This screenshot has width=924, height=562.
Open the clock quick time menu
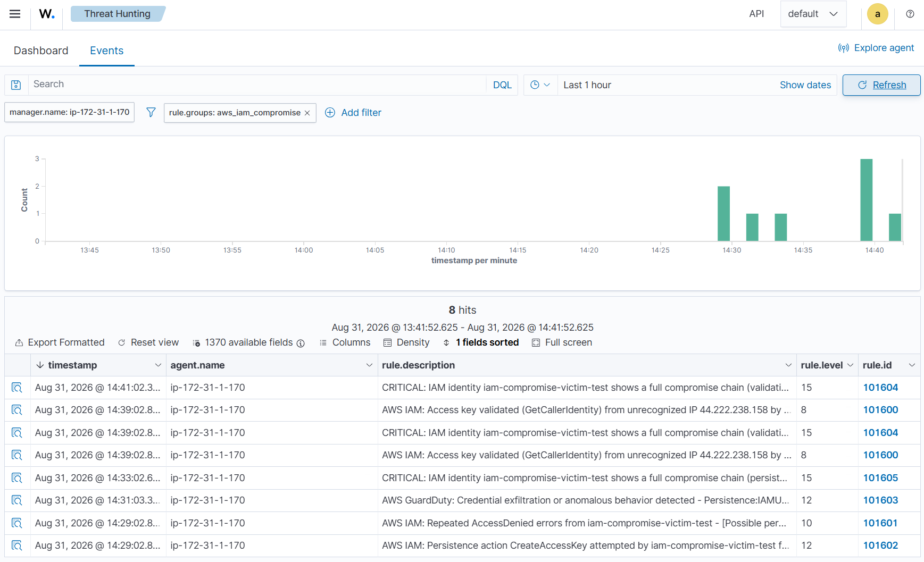pos(540,85)
